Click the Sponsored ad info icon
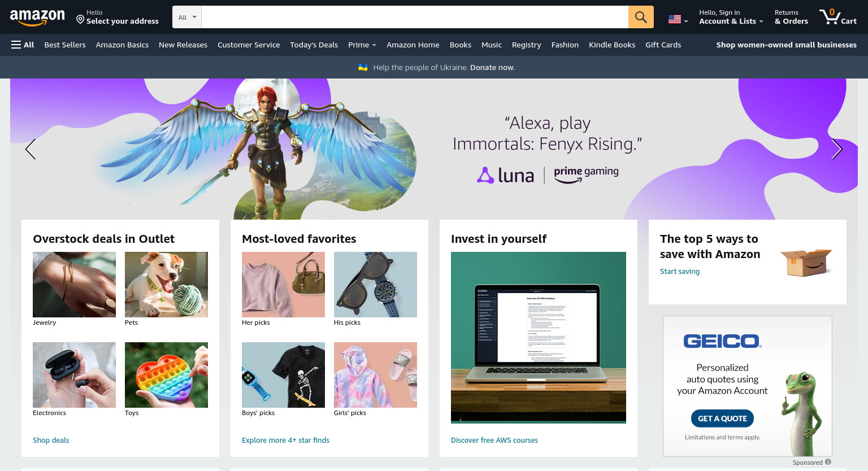This screenshot has height=471, width=868. (828, 462)
